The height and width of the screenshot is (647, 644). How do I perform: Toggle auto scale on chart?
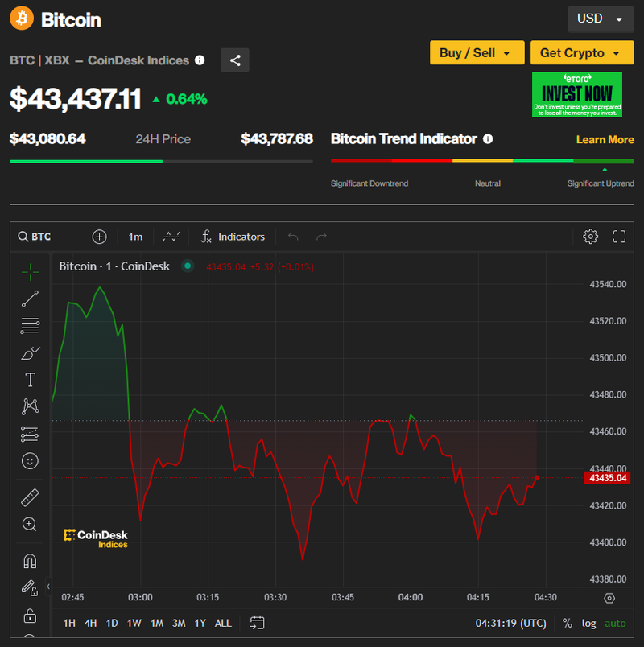tap(615, 623)
